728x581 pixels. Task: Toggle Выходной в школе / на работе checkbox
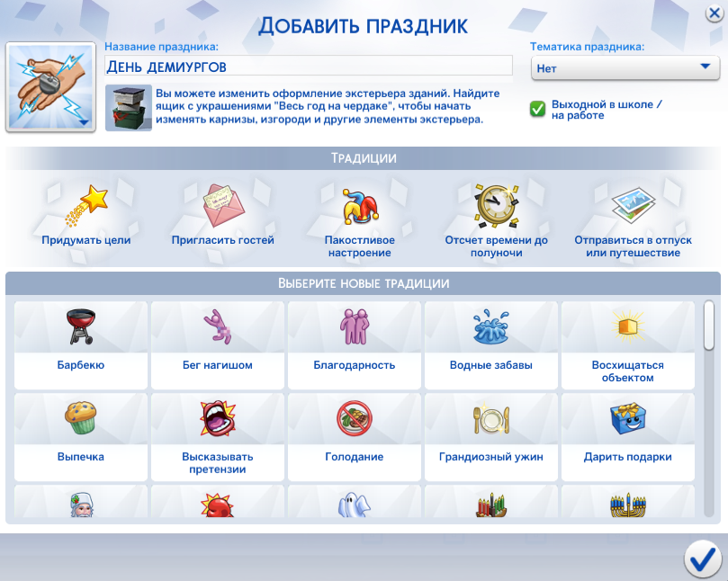pos(538,109)
